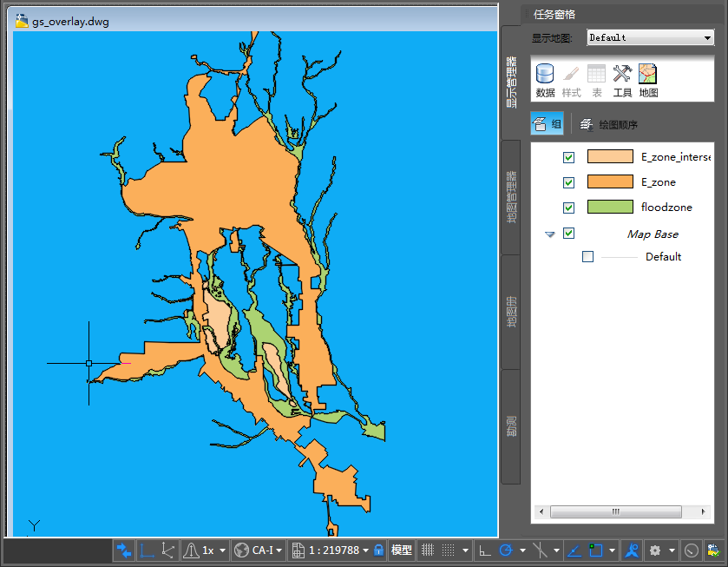Image resolution: width=728 pixels, height=567 pixels.
Task: Click the settings gear icon in status bar
Action: point(655,551)
